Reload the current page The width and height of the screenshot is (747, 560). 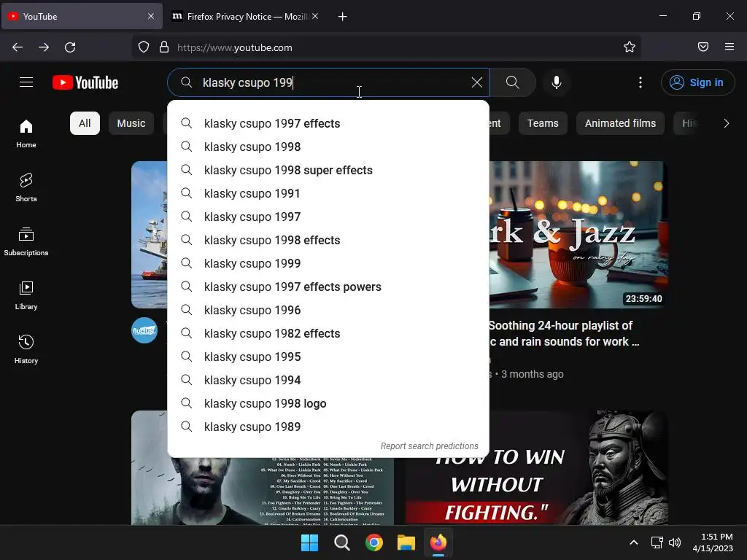(70, 47)
